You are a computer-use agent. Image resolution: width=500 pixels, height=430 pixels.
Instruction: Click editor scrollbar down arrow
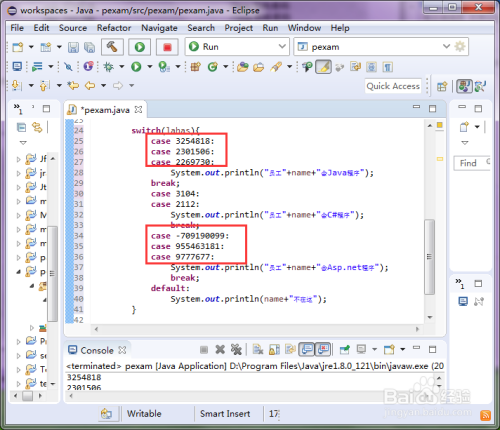(x=430, y=317)
